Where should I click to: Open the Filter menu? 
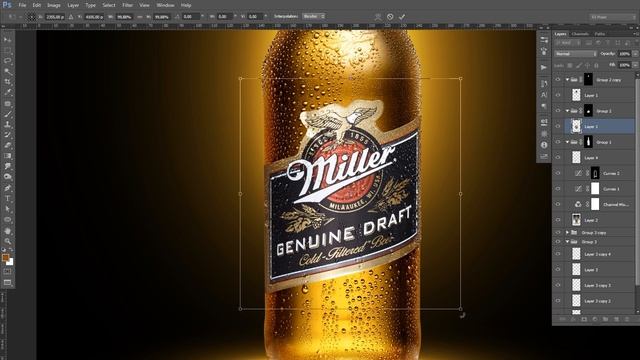(127, 5)
